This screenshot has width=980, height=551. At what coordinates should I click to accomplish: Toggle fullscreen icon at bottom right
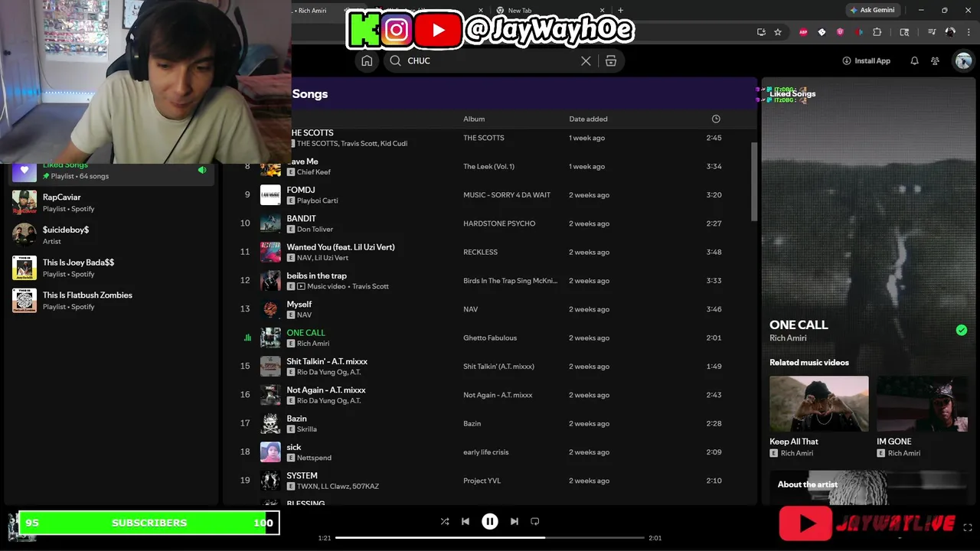(x=968, y=528)
